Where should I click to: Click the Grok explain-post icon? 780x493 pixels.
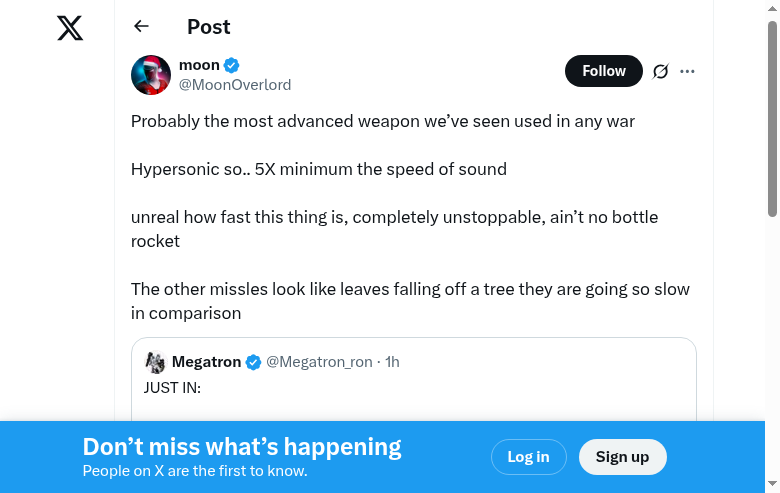(660, 71)
